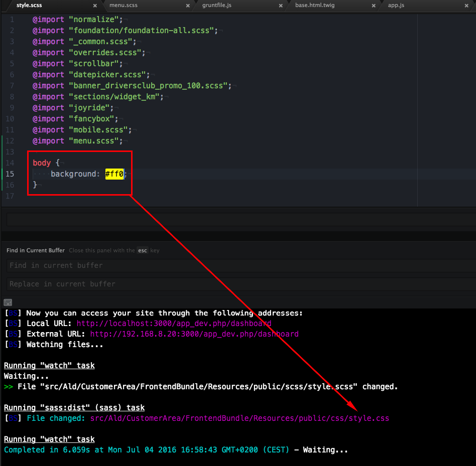Switch to the menu.scss tab
Viewport: 476px width, 466px height.
123,5
